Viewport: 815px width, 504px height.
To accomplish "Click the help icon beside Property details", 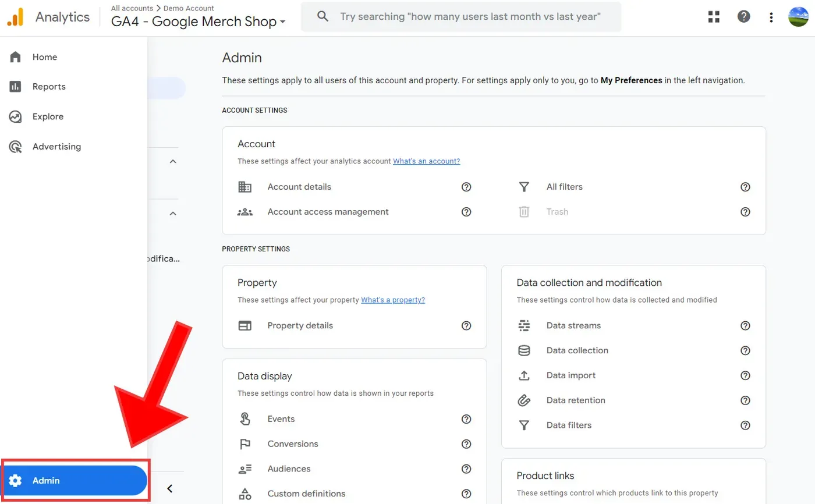I will (x=466, y=325).
